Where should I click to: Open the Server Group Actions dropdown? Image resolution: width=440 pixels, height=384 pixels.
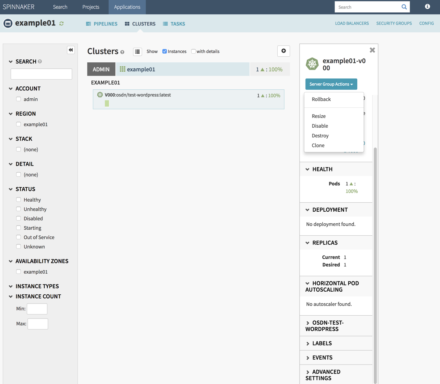tap(331, 84)
